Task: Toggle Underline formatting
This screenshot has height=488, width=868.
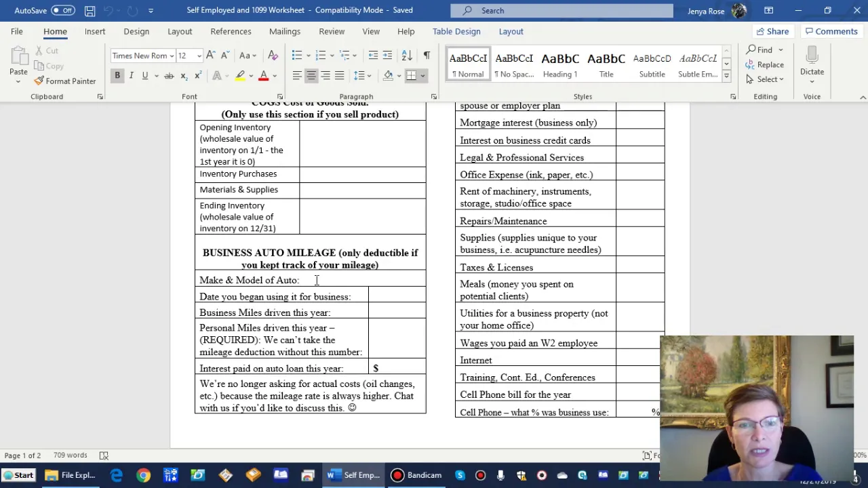Action: tap(144, 75)
